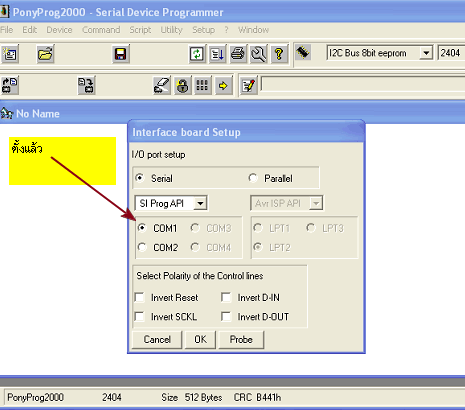Enable the Invert SCKL checkbox
The width and height of the screenshot is (465, 410).
(140, 316)
